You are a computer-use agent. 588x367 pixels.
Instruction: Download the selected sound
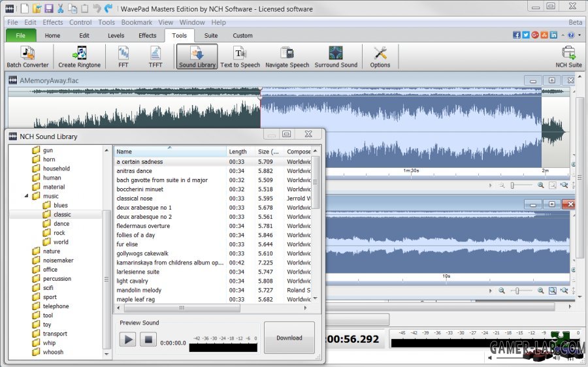pos(289,338)
